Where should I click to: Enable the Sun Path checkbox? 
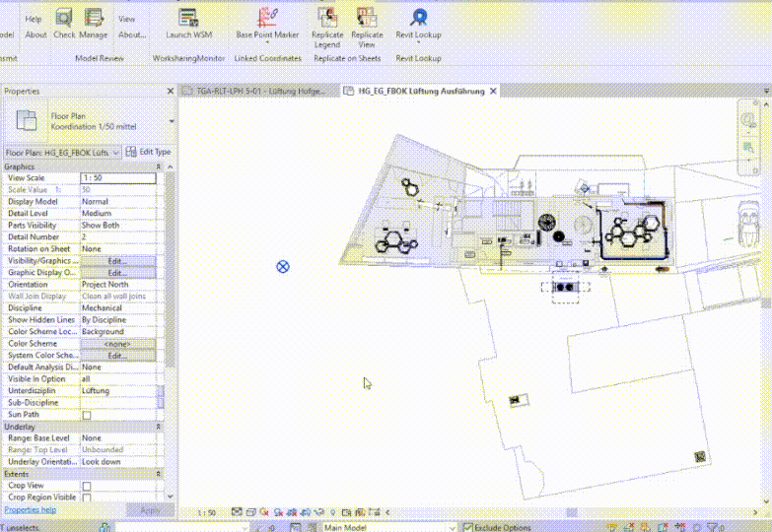click(86, 415)
